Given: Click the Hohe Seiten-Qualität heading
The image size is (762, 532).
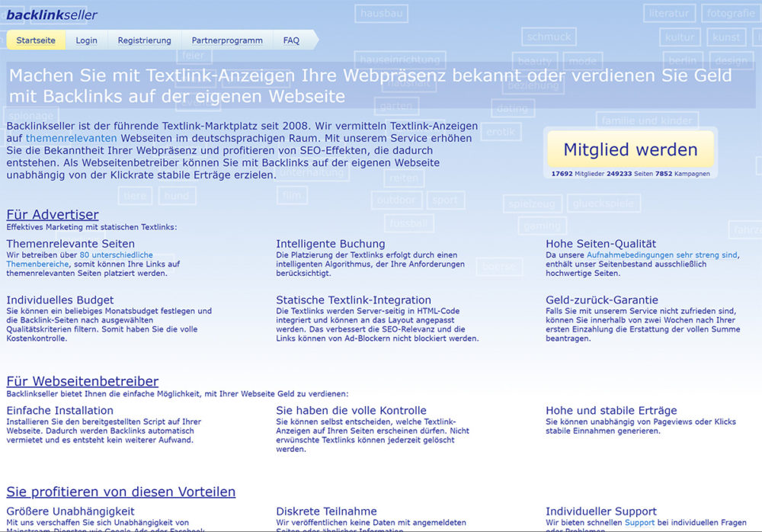Looking at the screenshot, I should [x=600, y=244].
